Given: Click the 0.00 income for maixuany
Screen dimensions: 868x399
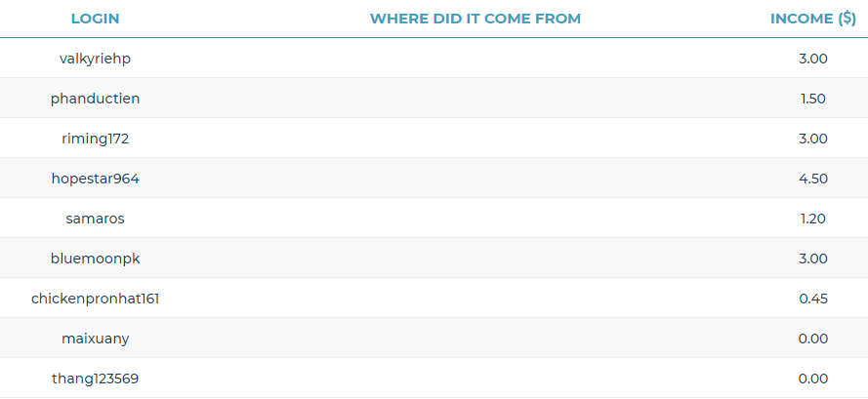Looking at the screenshot, I should pos(812,339).
